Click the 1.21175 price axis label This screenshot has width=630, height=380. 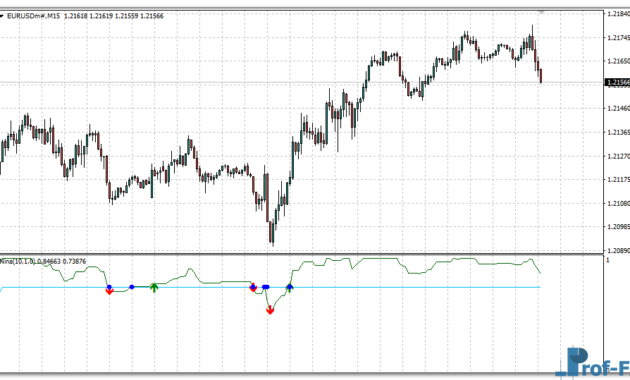point(618,179)
